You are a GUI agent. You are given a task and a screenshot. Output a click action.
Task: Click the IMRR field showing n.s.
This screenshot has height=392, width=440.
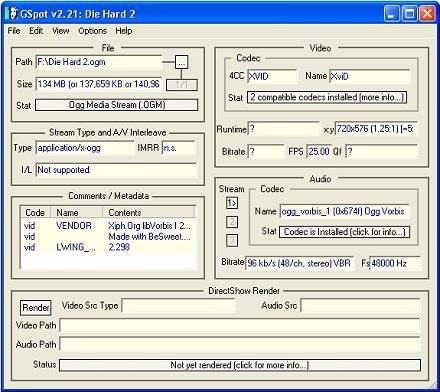pos(178,148)
